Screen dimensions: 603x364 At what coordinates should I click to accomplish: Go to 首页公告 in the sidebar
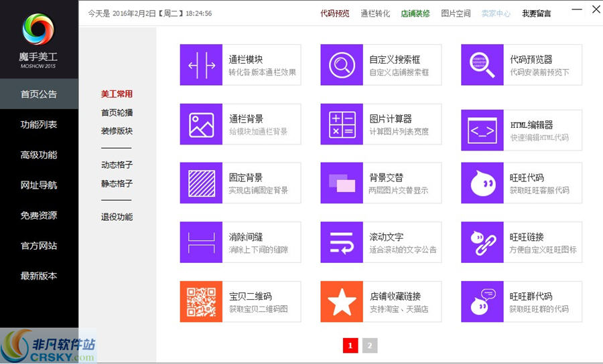click(x=39, y=94)
